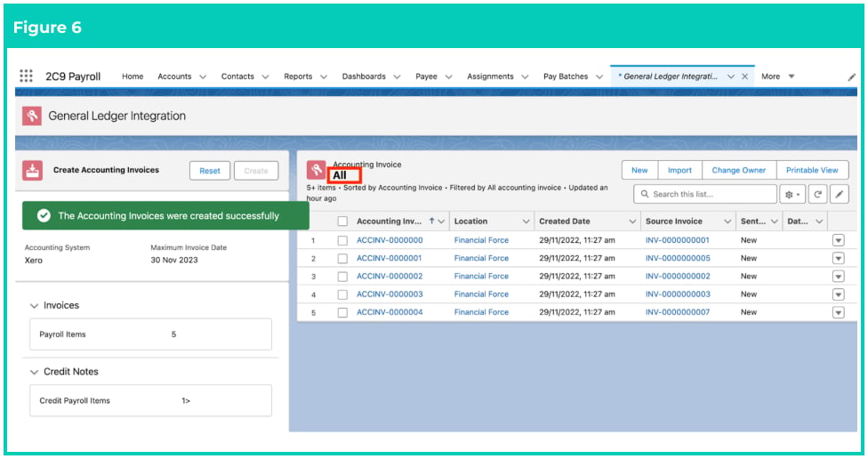Open Created Date column menu chevron
Screen dimensions: 868x459
[632, 221]
